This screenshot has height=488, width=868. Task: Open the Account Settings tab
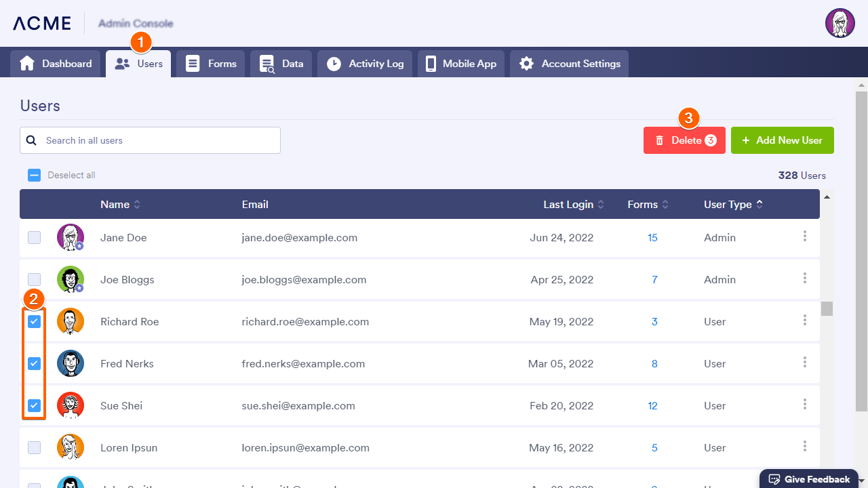pos(570,64)
